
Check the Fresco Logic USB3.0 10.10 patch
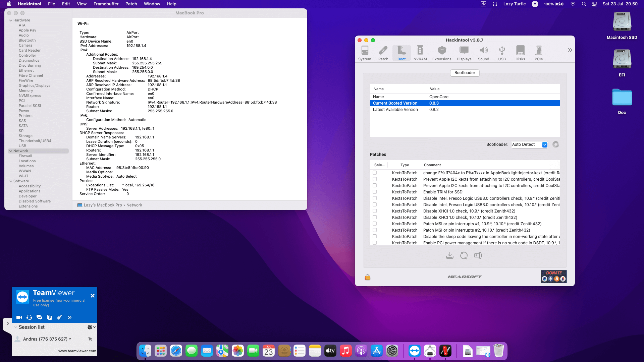pyautogui.click(x=375, y=205)
